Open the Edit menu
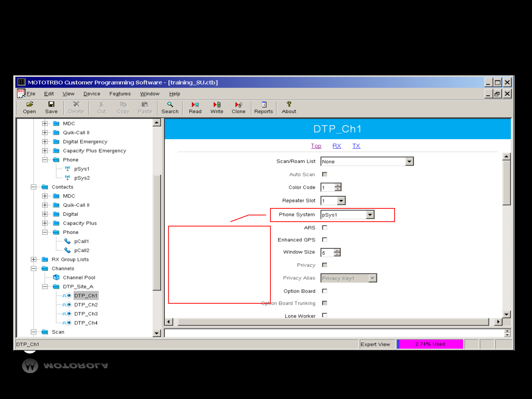The image size is (532, 399). tap(49, 94)
